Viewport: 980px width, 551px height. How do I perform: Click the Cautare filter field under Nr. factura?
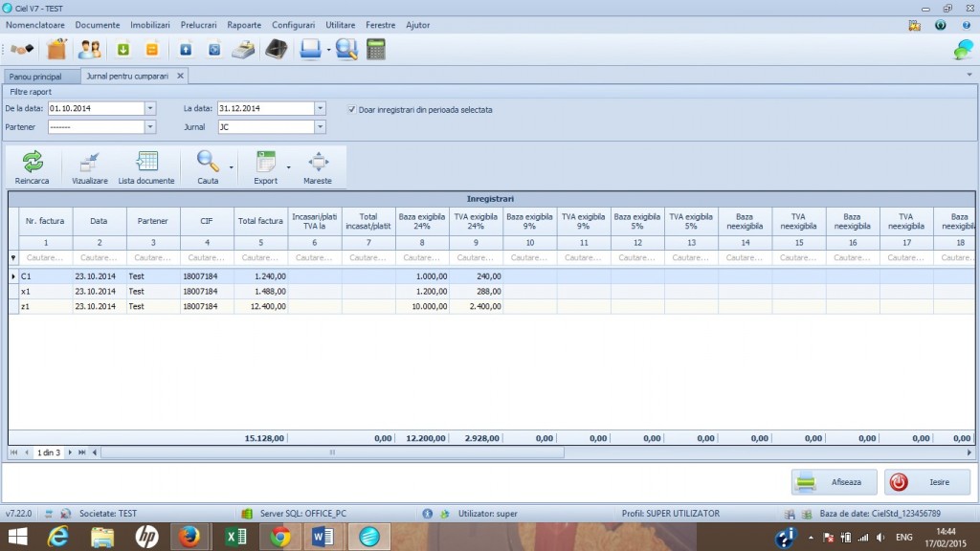click(x=45, y=257)
